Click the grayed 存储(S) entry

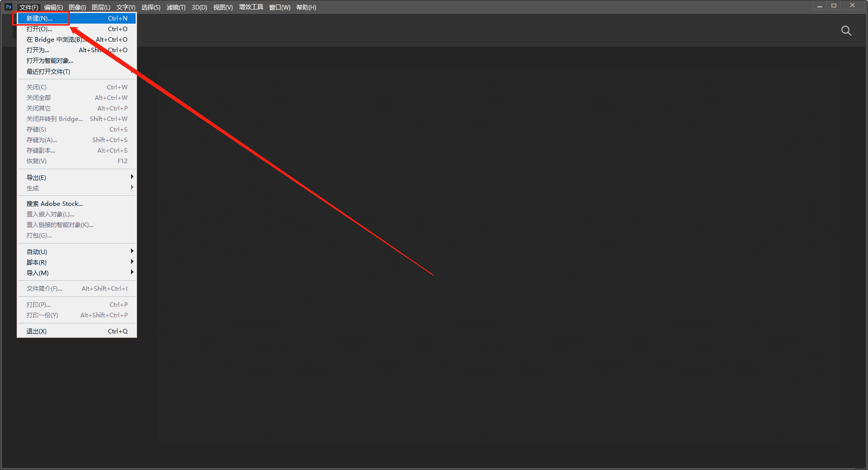point(77,129)
